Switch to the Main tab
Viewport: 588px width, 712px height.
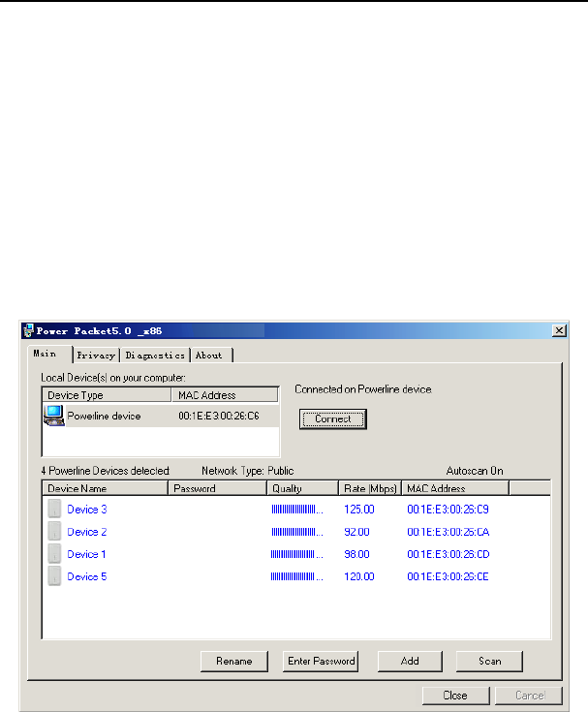tap(49, 354)
